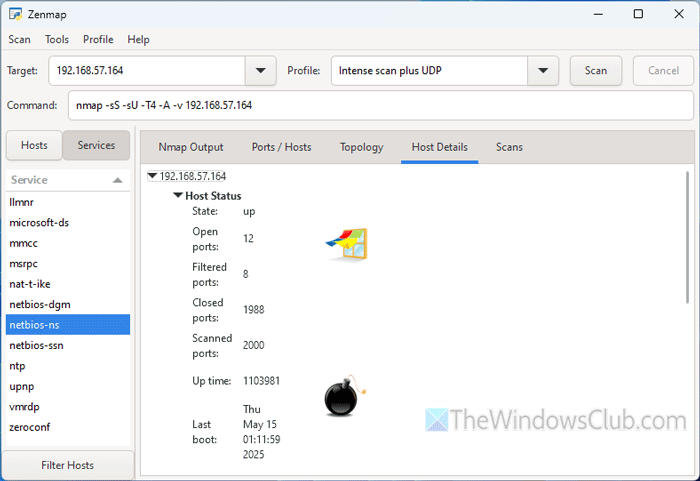
Task: Click the closed ports value 1988
Action: tap(254, 310)
